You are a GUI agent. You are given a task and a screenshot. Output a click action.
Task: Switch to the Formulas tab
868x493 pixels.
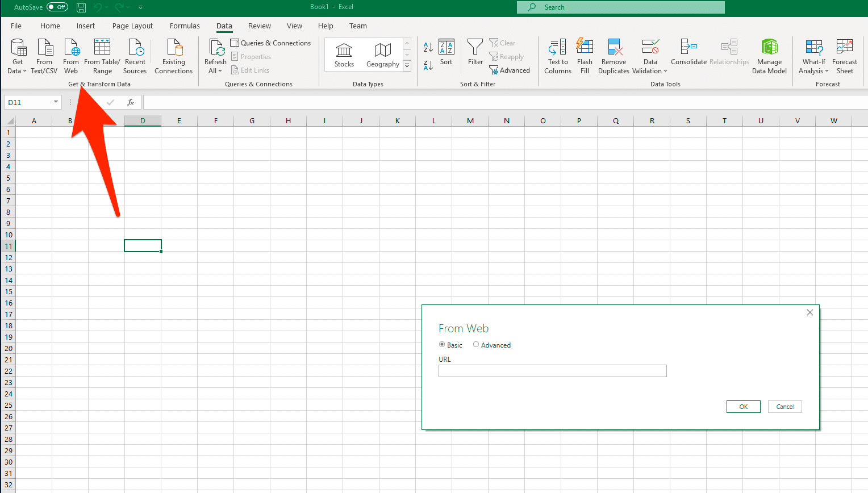coord(185,26)
